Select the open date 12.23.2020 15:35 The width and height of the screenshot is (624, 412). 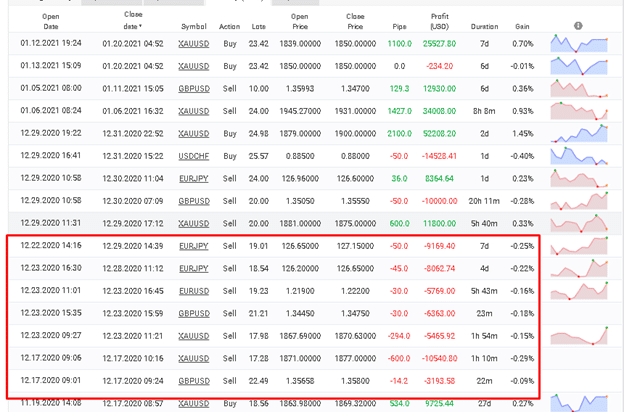coord(51,313)
